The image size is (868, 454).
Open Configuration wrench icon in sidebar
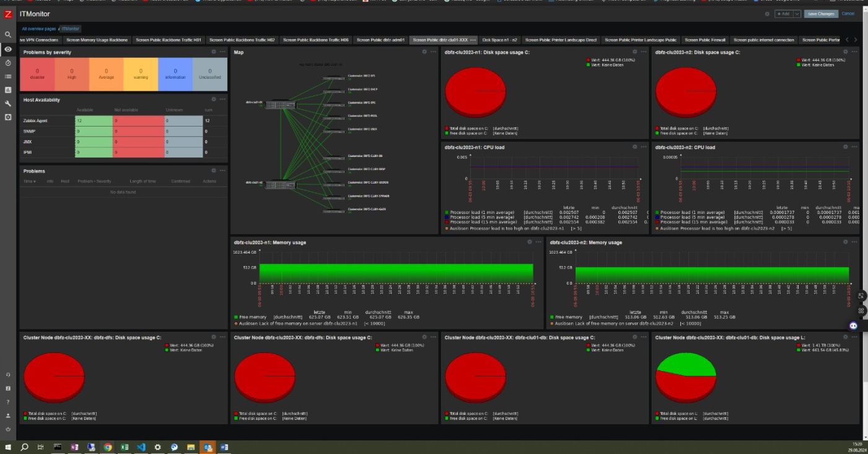pos(8,104)
